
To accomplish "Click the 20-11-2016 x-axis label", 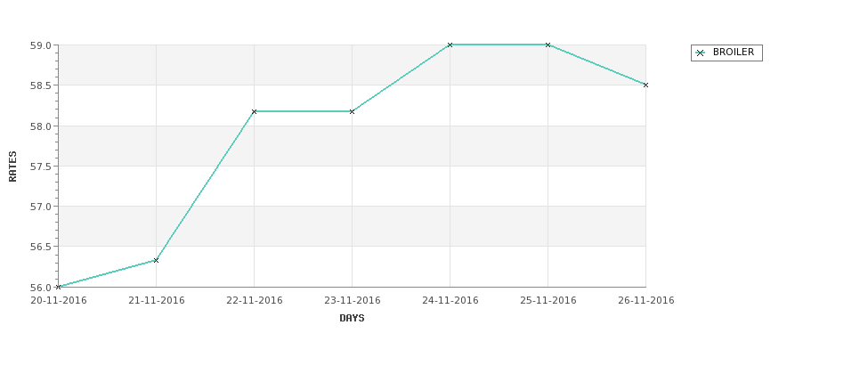I will point(58,301).
